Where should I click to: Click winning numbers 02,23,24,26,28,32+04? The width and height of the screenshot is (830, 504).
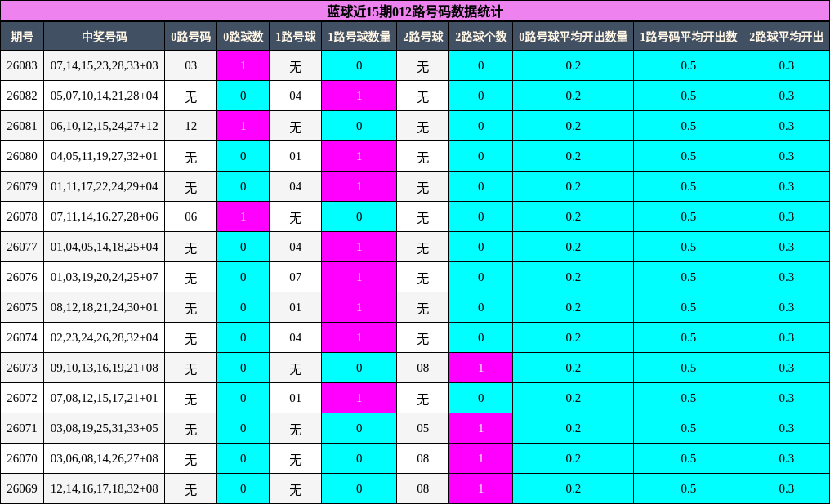tap(105, 337)
